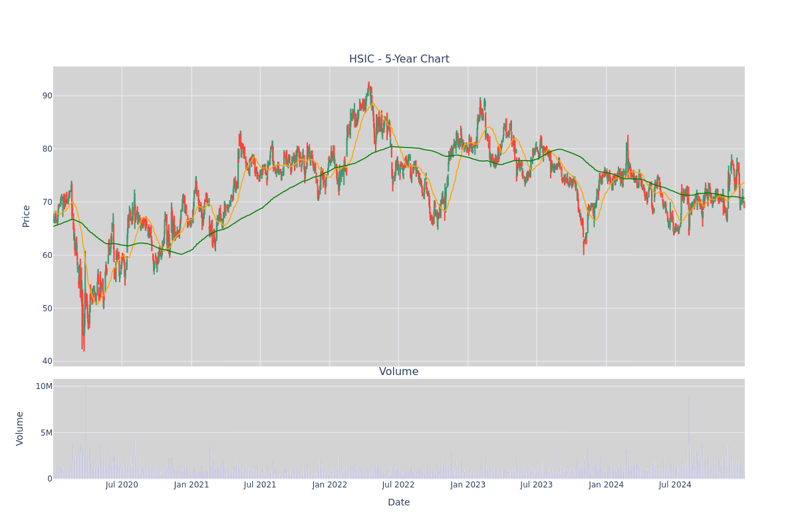Select the "Jan 2024" date tick label

point(606,485)
